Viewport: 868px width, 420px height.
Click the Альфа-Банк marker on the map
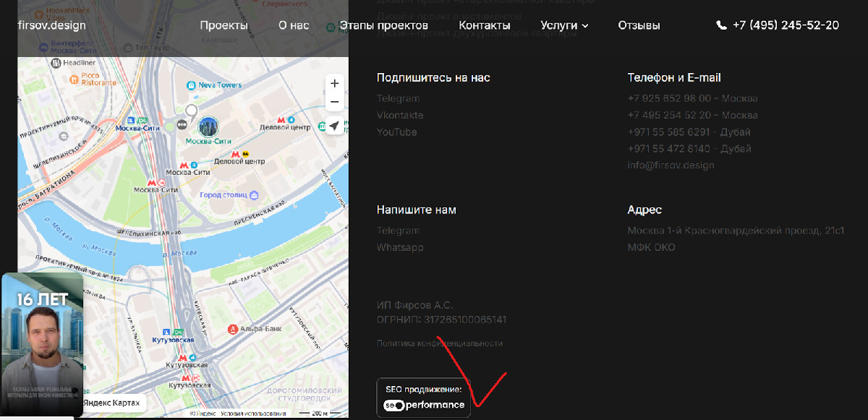click(x=233, y=329)
